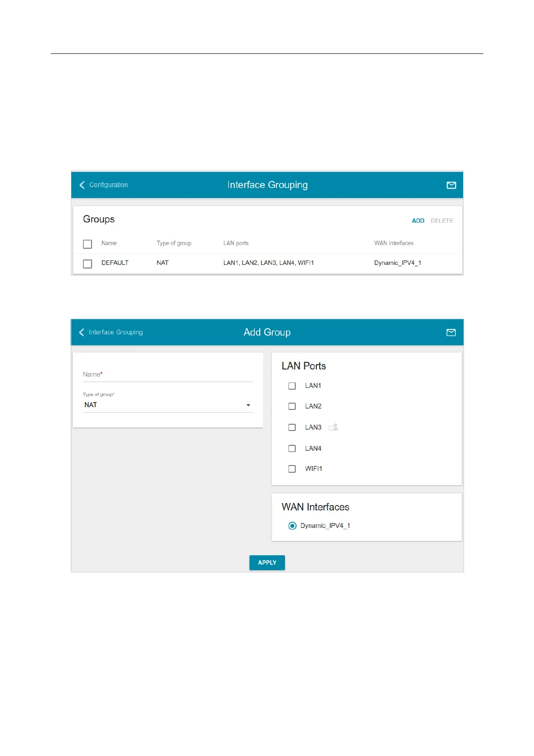Select the Dynamic_IPV4_1 radio button
The width and height of the screenshot is (534, 756).
[293, 526]
